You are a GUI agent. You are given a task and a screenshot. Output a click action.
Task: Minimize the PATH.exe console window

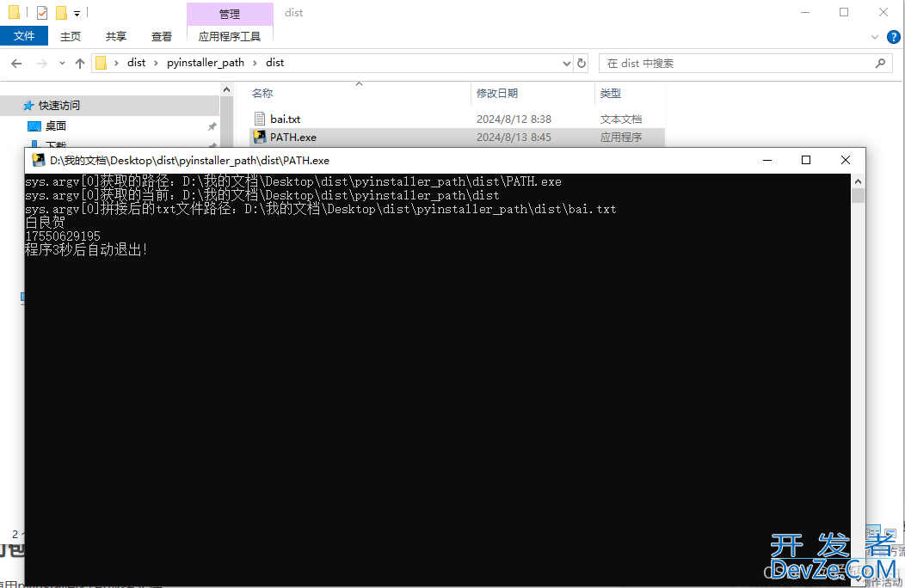point(767,160)
